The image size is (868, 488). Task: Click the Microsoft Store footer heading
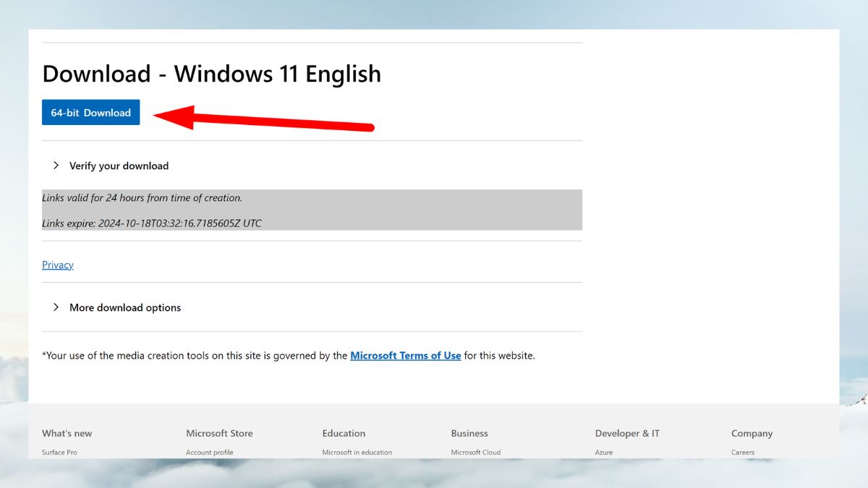220,433
